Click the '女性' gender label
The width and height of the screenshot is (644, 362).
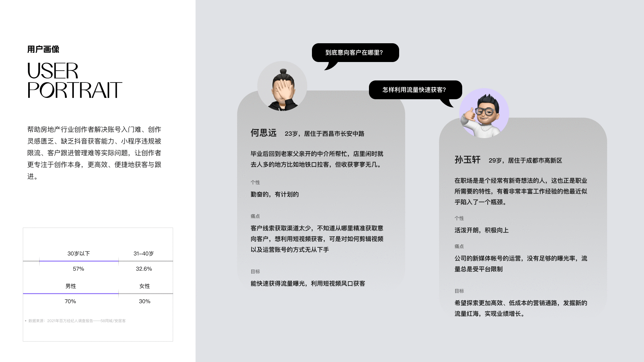145,286
